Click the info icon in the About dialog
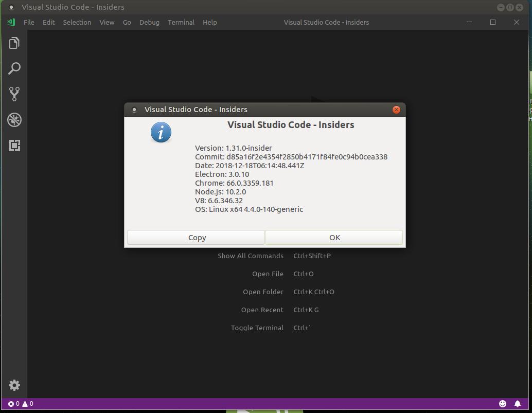Viewport: 532px width, 413px height. [x=161, y=132]
